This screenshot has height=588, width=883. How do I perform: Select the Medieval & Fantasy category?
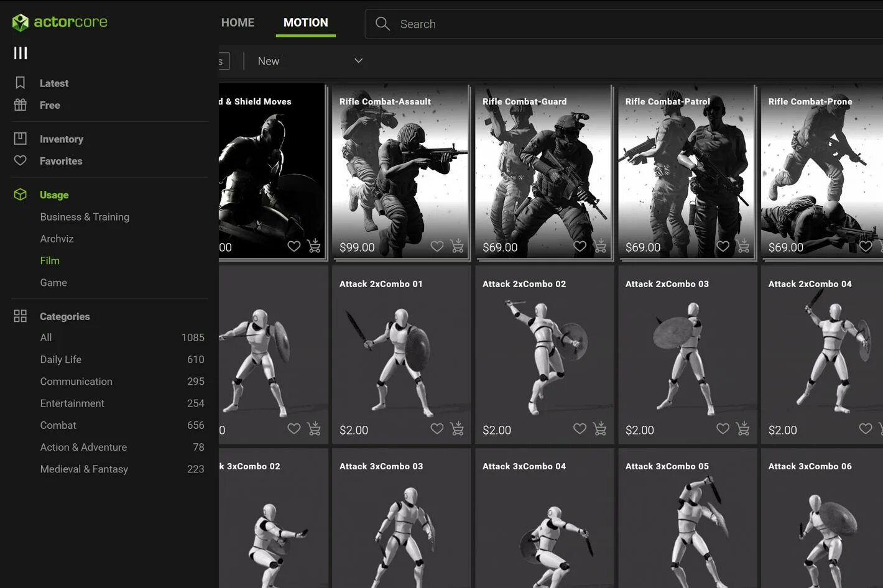point(84,469)
